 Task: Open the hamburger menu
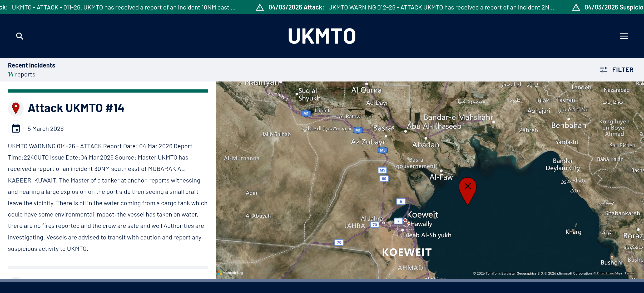tap(624, 36)
